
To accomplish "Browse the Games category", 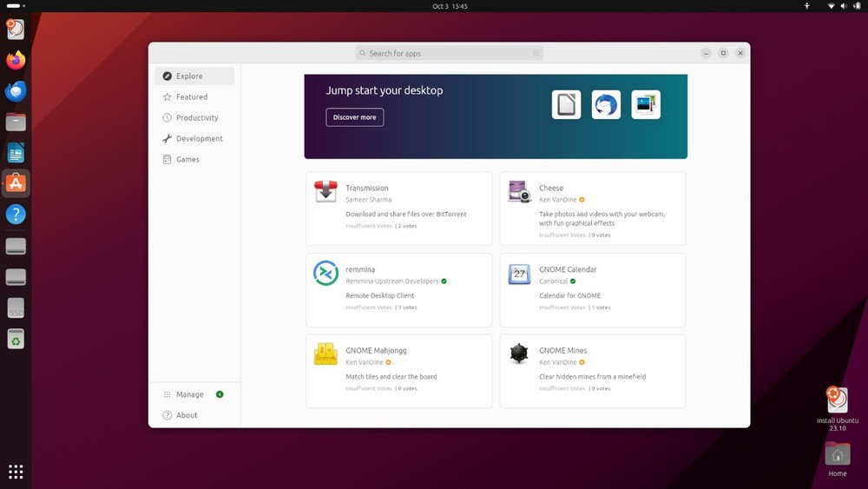I will point(194,160).
